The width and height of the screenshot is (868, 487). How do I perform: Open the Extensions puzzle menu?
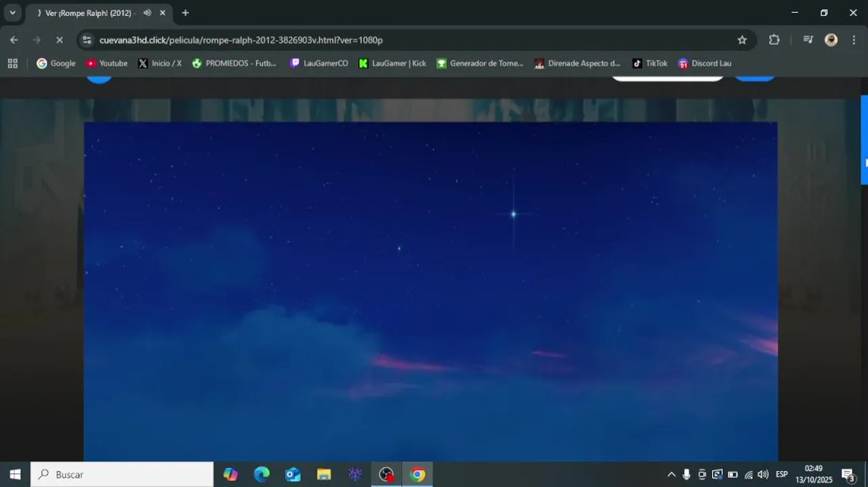click(775, 40)
